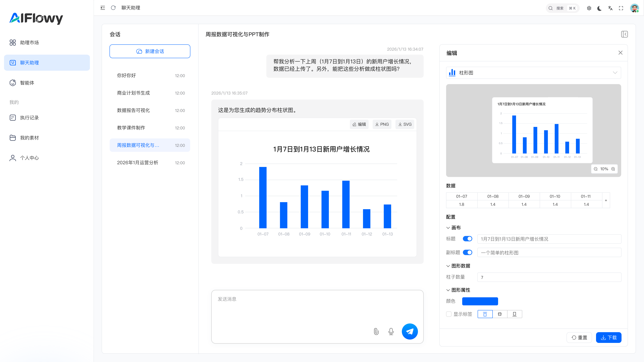Select the 数据报告可视化 conversation
644x362 pixels.
[x=133, y=110]
